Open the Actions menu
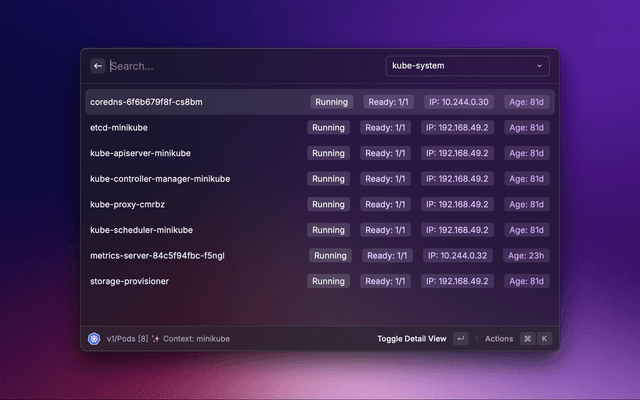This screenshot has height=400, width=640. 499,339
